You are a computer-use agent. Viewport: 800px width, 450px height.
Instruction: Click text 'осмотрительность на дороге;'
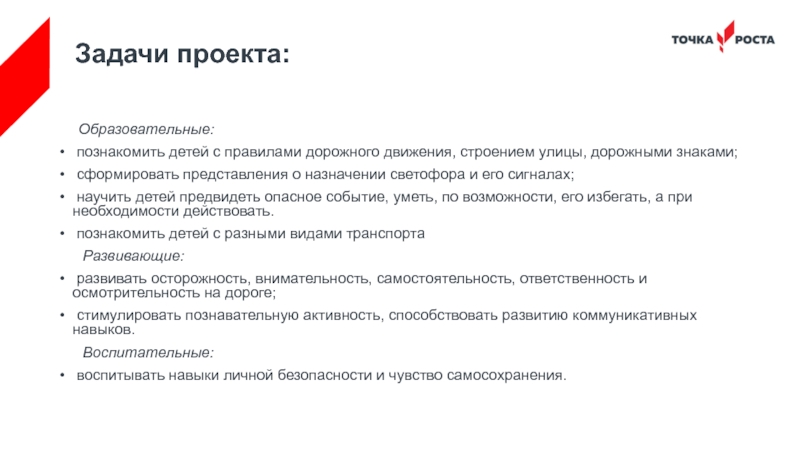click(174, 294)
